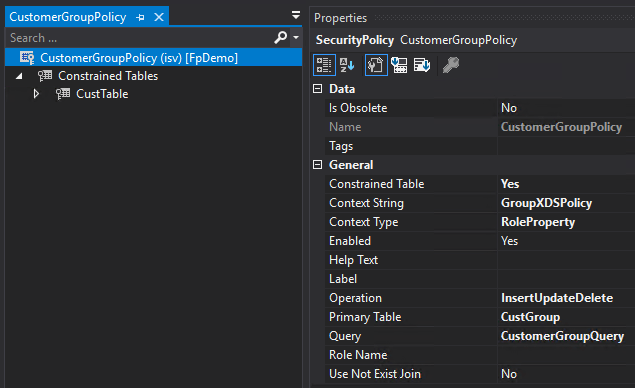The image size is (635, 388).
Task: Click into the designer Search field
Action: click(x=140, y=38)
